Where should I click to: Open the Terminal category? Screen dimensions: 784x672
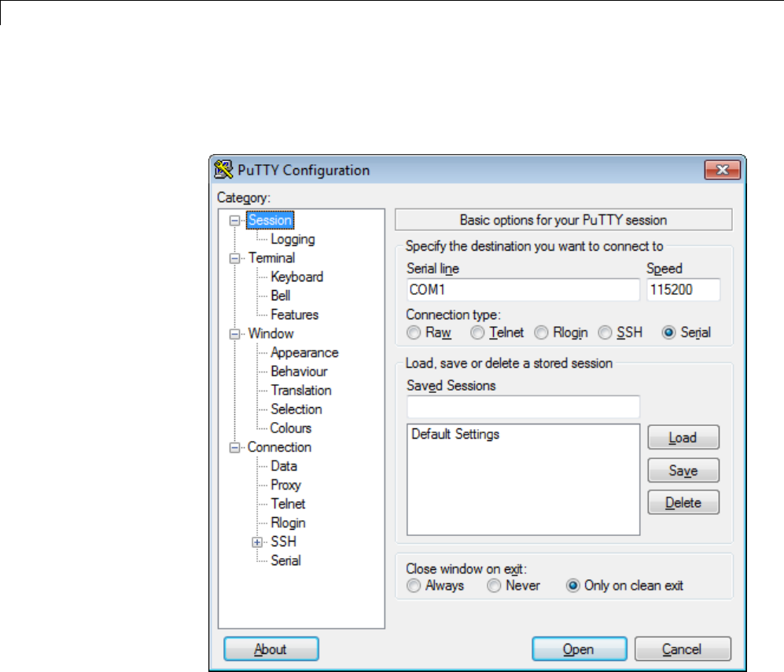(x=271, y=259)
